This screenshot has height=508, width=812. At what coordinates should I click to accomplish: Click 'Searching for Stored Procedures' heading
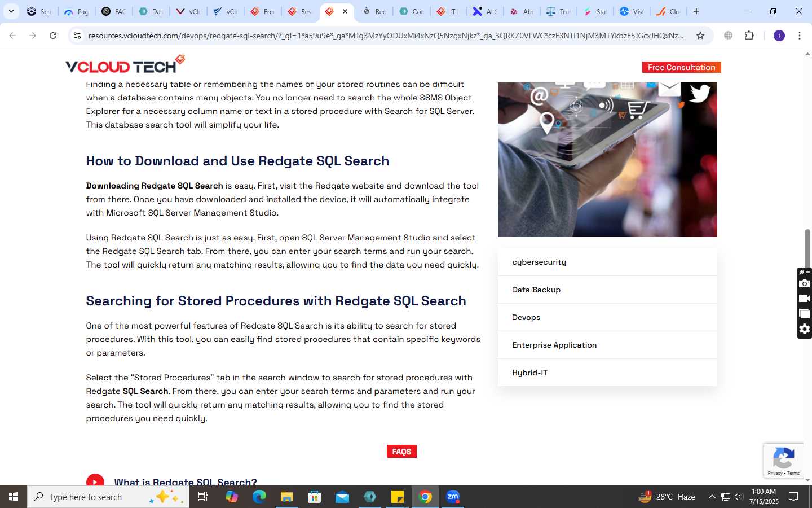(276, 301)
